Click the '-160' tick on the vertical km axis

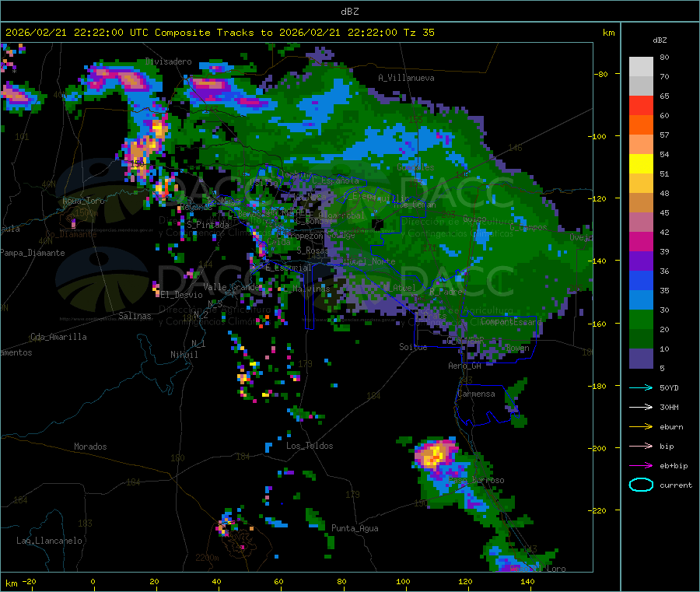tap(599, 324)
